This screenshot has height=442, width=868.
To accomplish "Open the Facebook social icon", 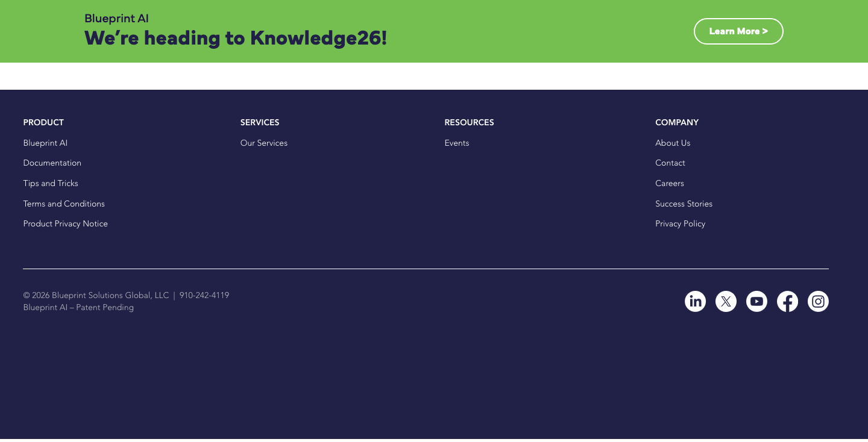I will pos(787,301).
